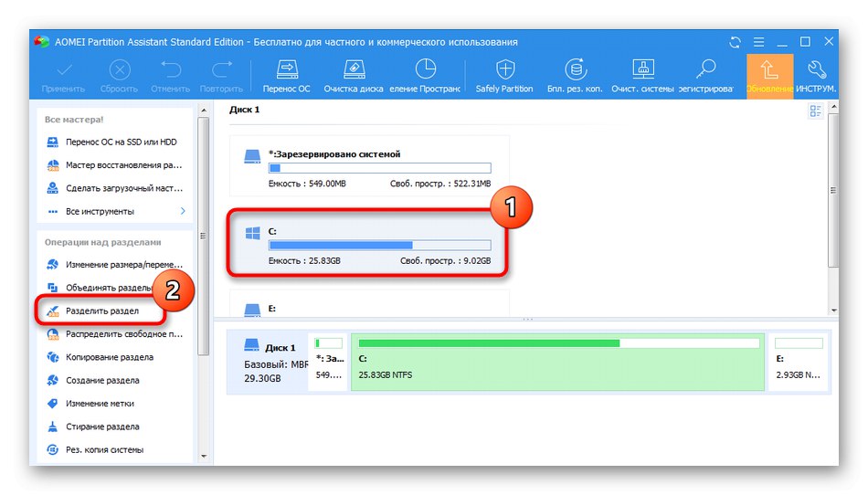Open the Перенос ОС toolbar tool

pyautogui.click(x=287, y=76)
